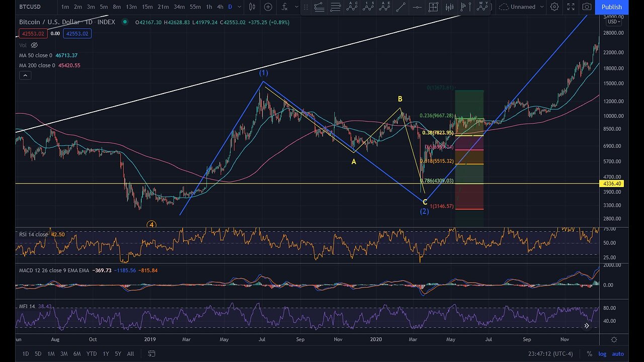Set date range to 5D
644x362 pixels.
38,354
